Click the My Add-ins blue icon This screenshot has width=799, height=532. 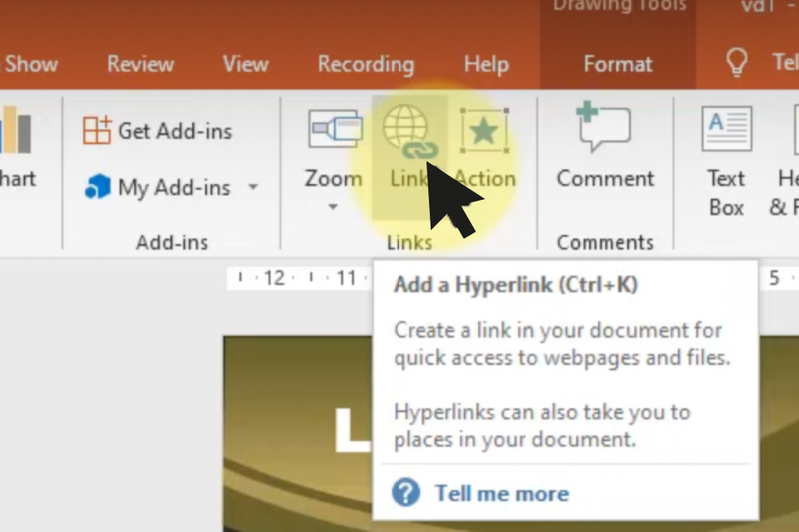pyautogui.click(x=97, y=187)
